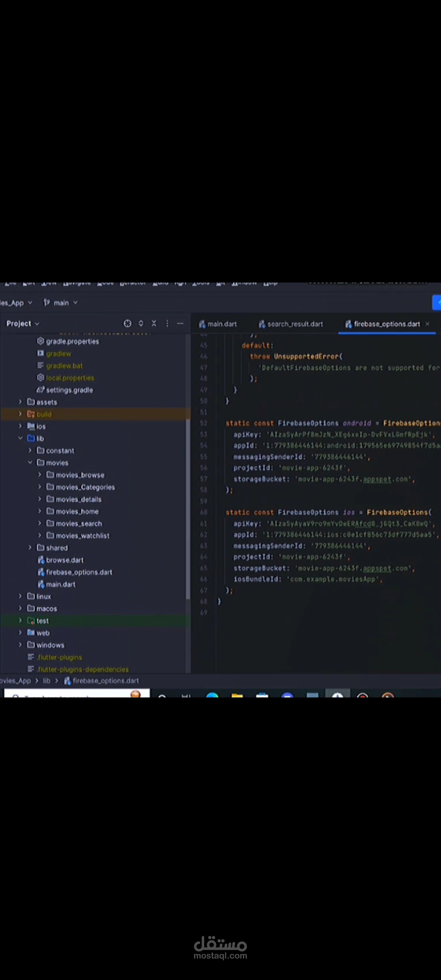Click the gradlew.bat file icon
Screen dimensions: 441x980
40,365
